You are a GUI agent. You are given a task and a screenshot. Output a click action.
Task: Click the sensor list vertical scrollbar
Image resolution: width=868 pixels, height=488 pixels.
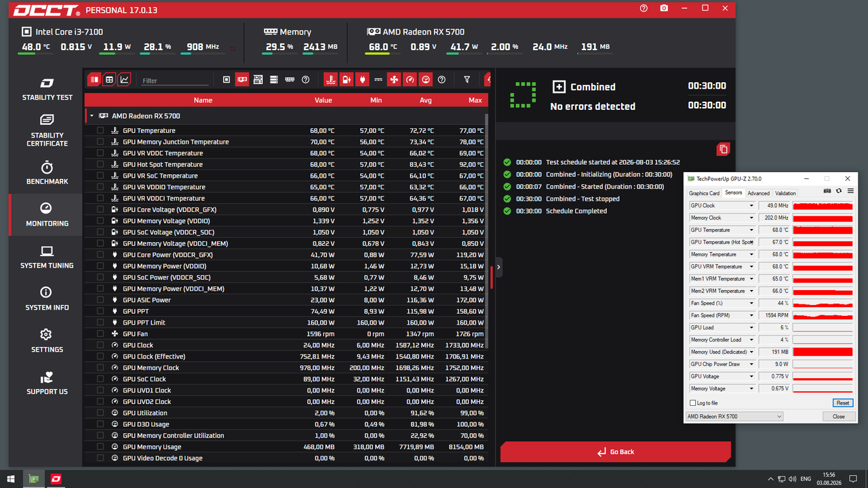pyautogui.click(x=487, y=230)
